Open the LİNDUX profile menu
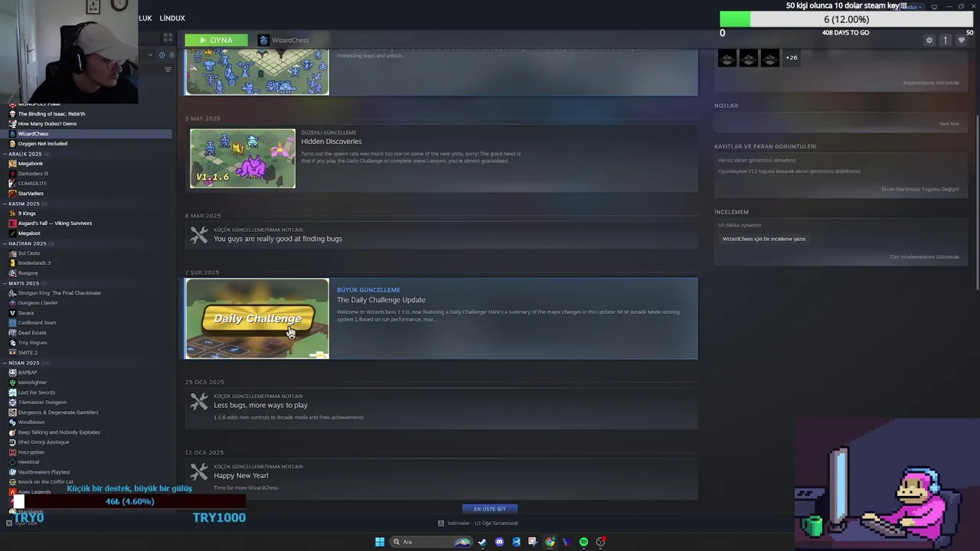The width and height of the screenshot is (980, 551). tap(172, 18)
